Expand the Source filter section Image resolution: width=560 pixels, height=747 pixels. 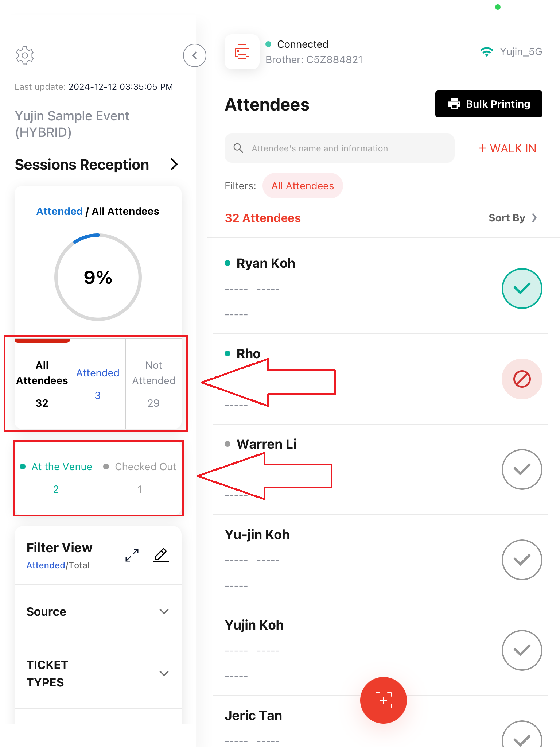[x=98, y=612]
